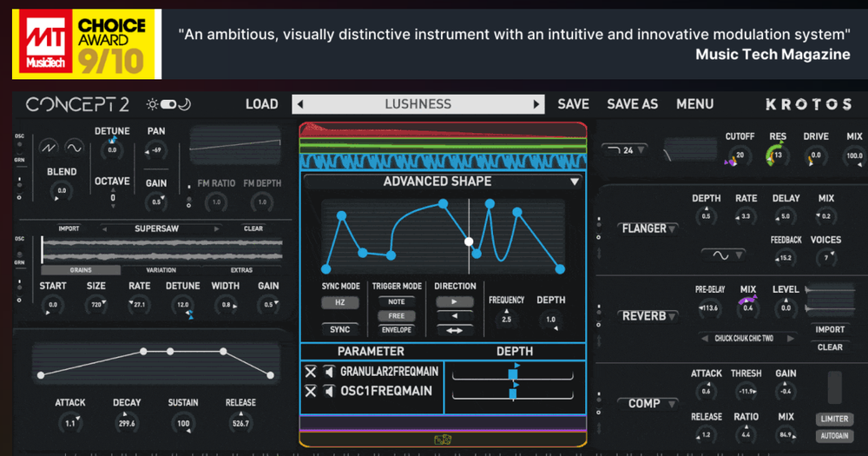The width and height of the screenshot is (868, 456).
Task: Set sync mode to SYNC
Action: pos(340,330)
